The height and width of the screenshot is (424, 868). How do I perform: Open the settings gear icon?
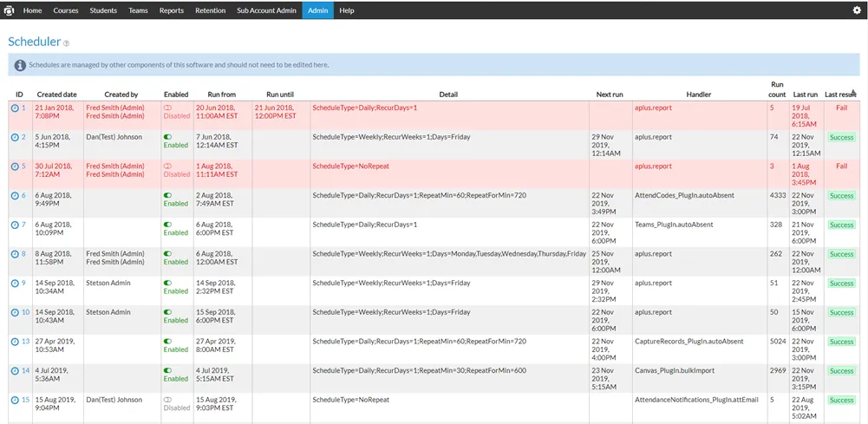coord(857,10)
